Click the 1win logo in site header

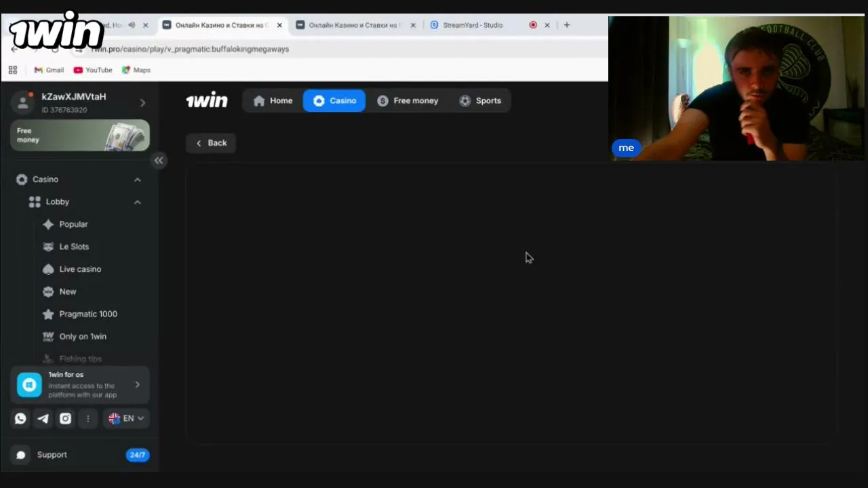(x=207, y=100)
